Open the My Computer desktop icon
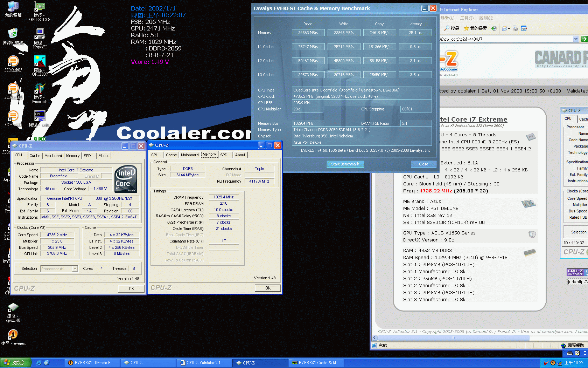The image size is (588, 368). 13,9
